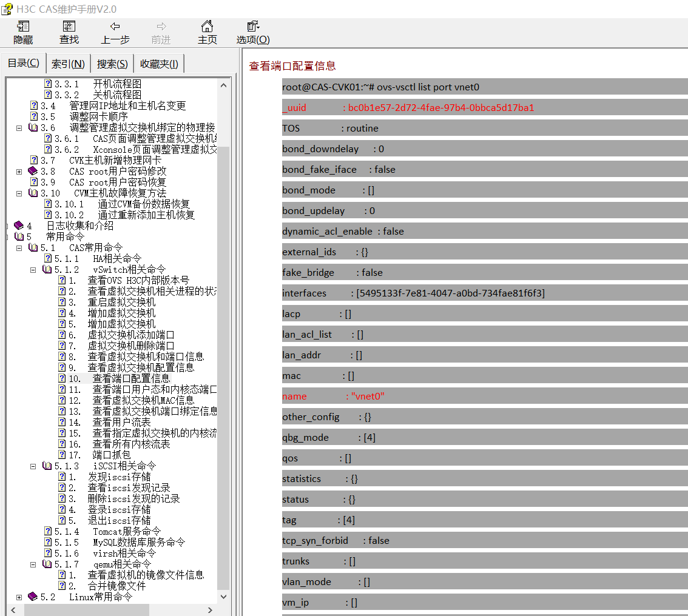Open the 选项(O) options icon
The width and height of the screenshot is (688, 616).
(253, 26)
